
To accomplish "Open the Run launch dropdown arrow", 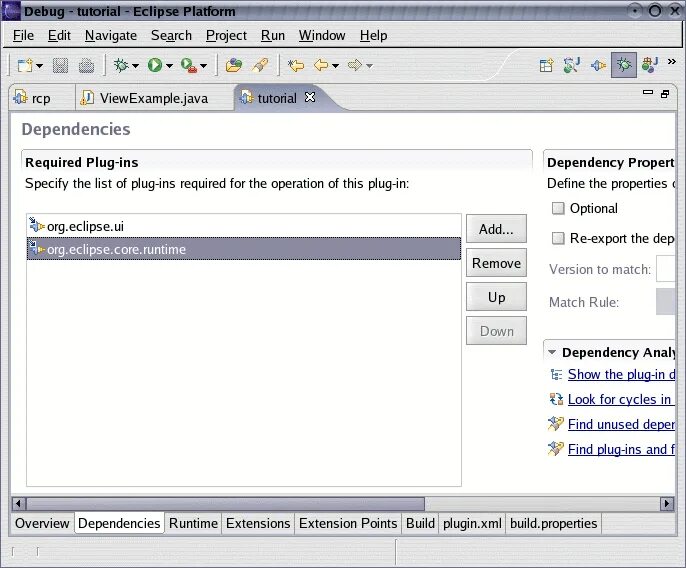I will click(x=169, y=66).
